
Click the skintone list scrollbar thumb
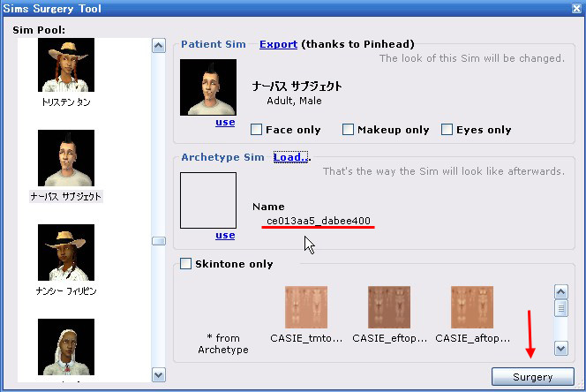coord(561,308)
